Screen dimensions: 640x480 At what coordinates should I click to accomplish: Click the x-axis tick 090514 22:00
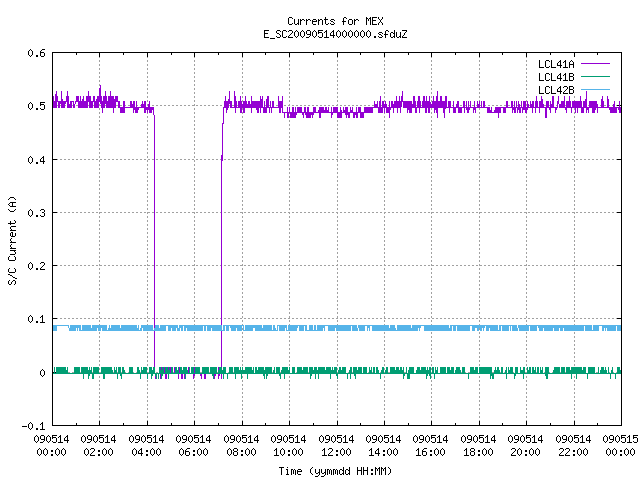[573, 446]
